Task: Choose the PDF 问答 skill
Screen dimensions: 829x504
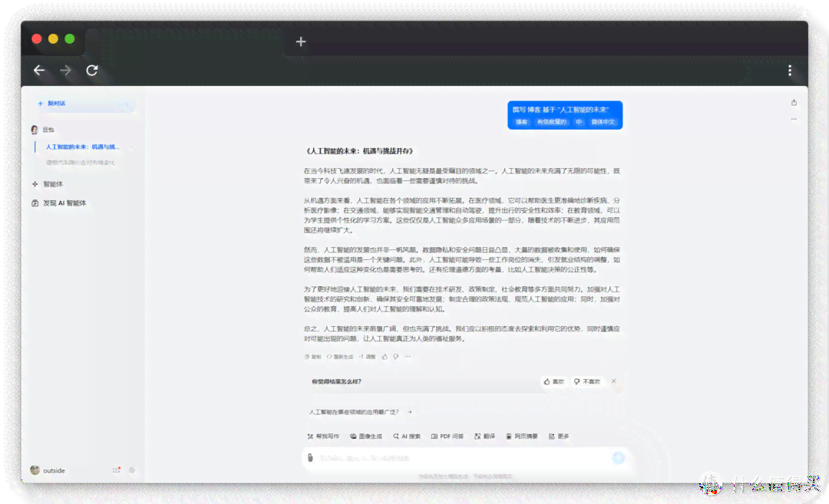Action: [x=448, y=436]
